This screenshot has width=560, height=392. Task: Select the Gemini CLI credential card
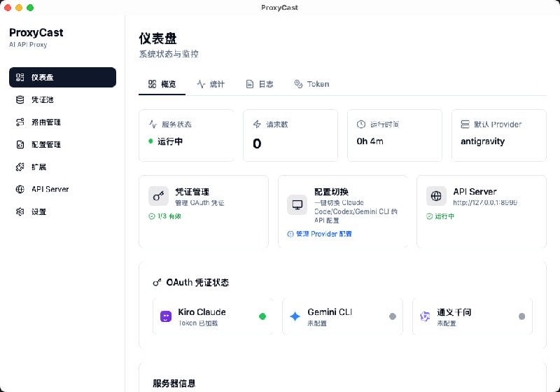tap(342, 316)
